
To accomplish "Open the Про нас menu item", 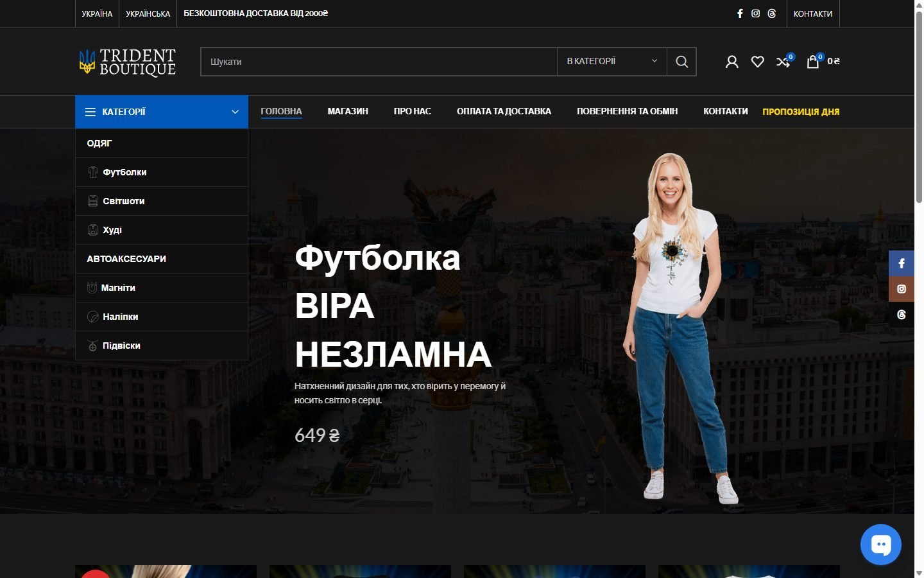I will 413,111.
